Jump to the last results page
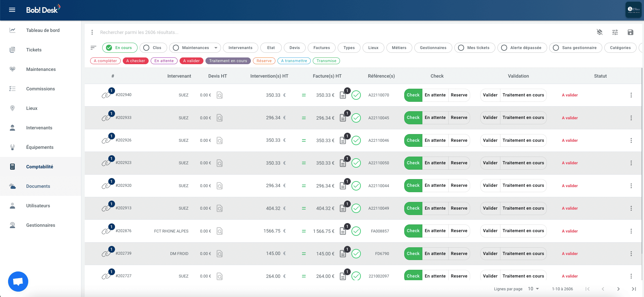This screenshot has height=297, width=644. tap(634, 289)
